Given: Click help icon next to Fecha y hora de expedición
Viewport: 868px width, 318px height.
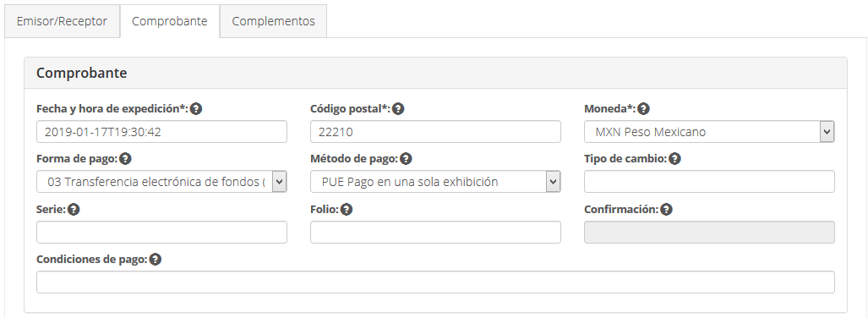Looking at the screenshot, I should tap(195, 109).
